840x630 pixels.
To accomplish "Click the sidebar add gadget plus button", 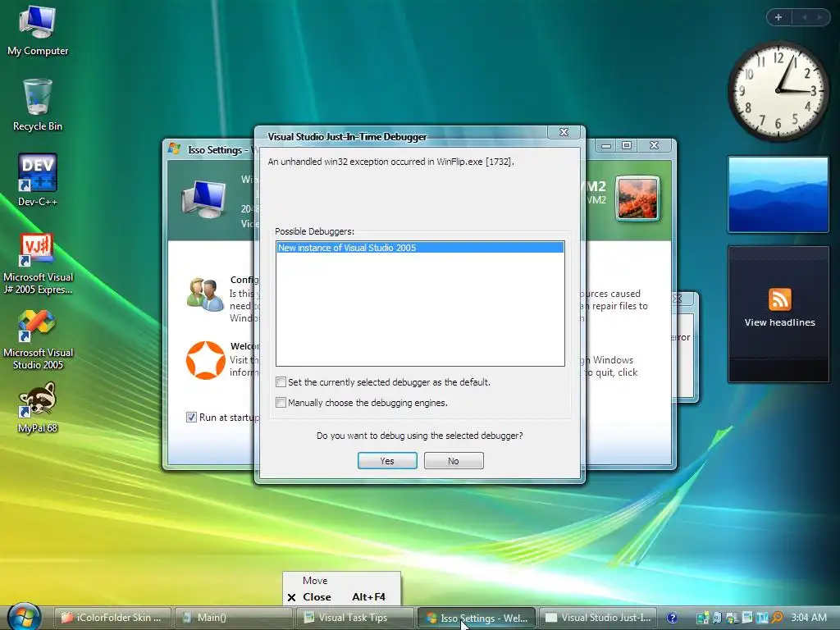I will point(778,17).
